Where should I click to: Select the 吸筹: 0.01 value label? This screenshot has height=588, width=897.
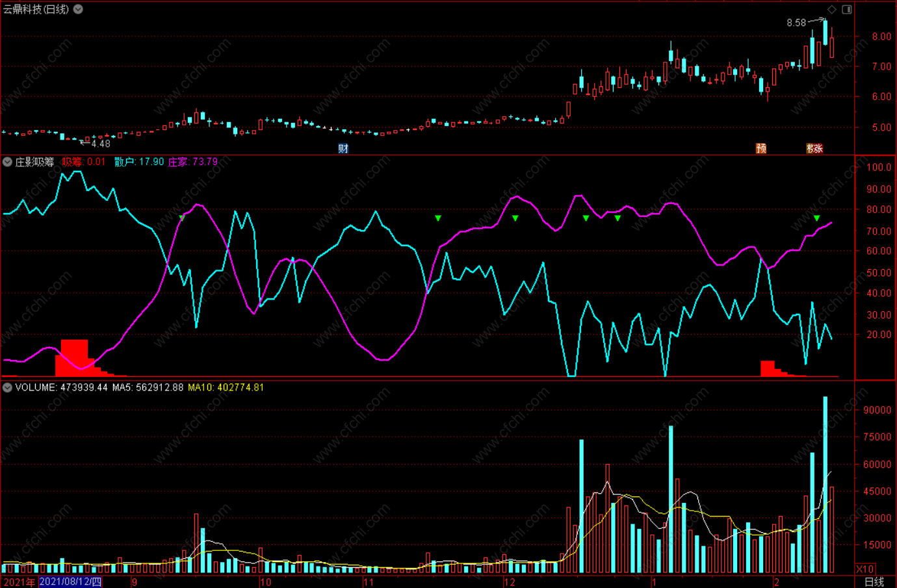tap(83, 162)
